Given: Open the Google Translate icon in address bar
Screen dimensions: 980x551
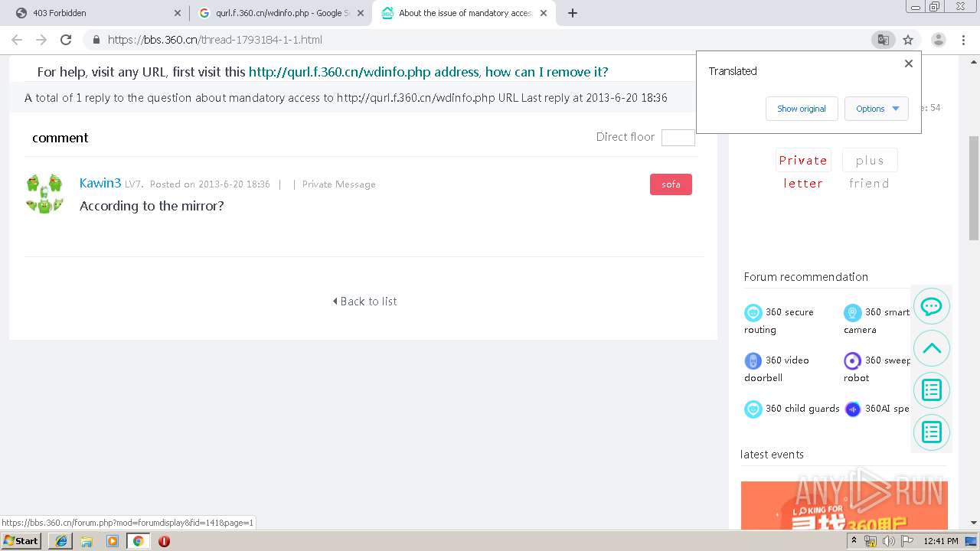Looking at the screenshot, I should click(884, 40).
